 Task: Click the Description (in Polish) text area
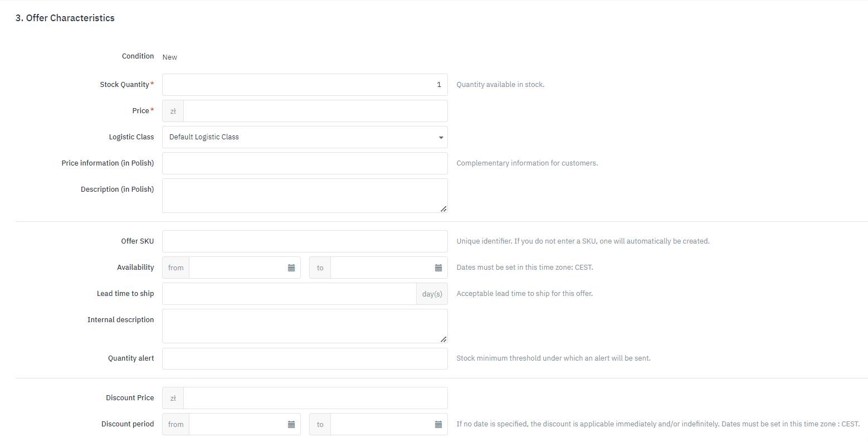click(304, 195)
